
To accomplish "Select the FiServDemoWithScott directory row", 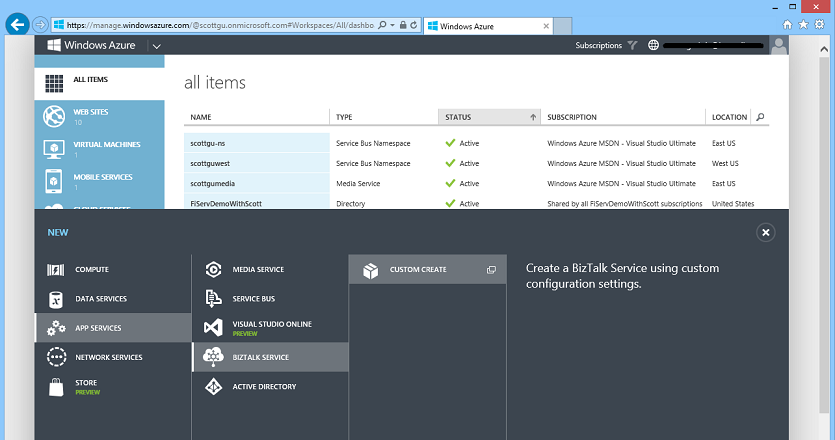I will pos(477,202).
